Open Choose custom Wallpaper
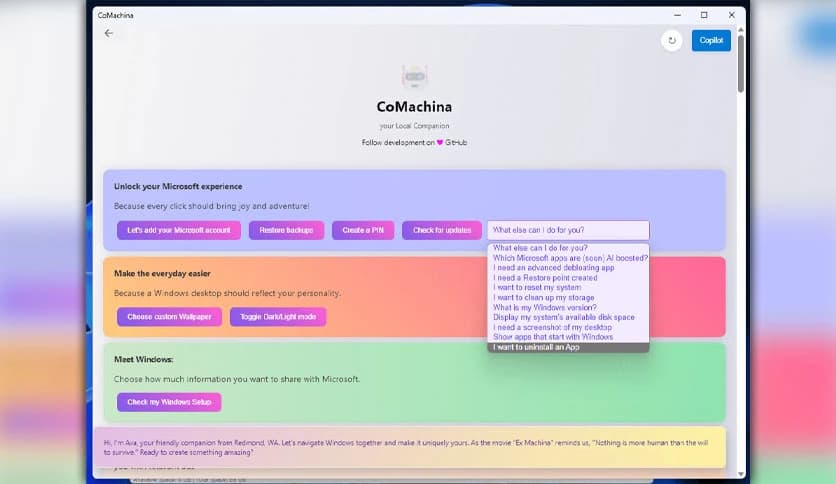Screen dimensions: 836x484 click(169, 317)
